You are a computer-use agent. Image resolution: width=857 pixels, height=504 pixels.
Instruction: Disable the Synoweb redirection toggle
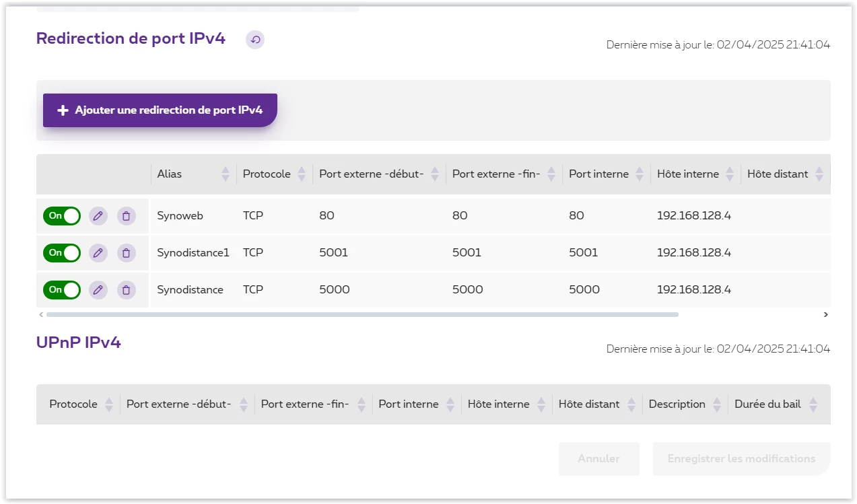point(62,216)
